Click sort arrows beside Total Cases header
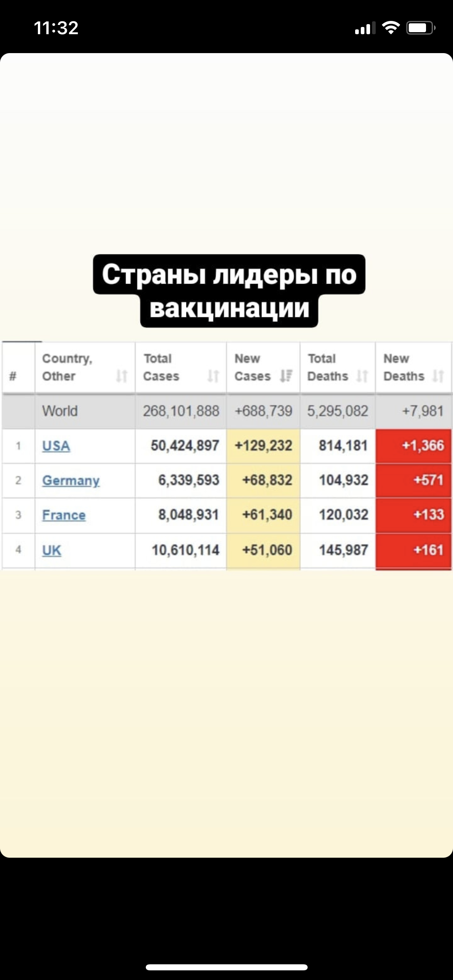 click(x=213, y=376)
